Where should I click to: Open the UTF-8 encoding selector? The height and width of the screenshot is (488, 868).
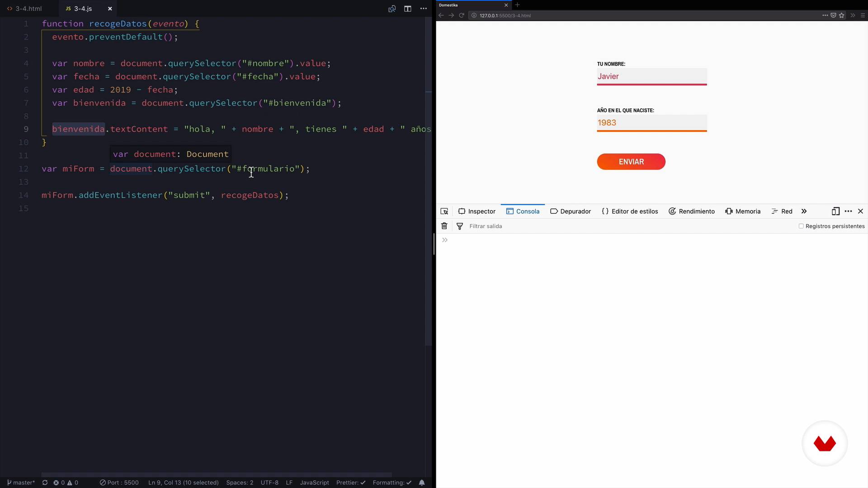(x=269, y=483)
